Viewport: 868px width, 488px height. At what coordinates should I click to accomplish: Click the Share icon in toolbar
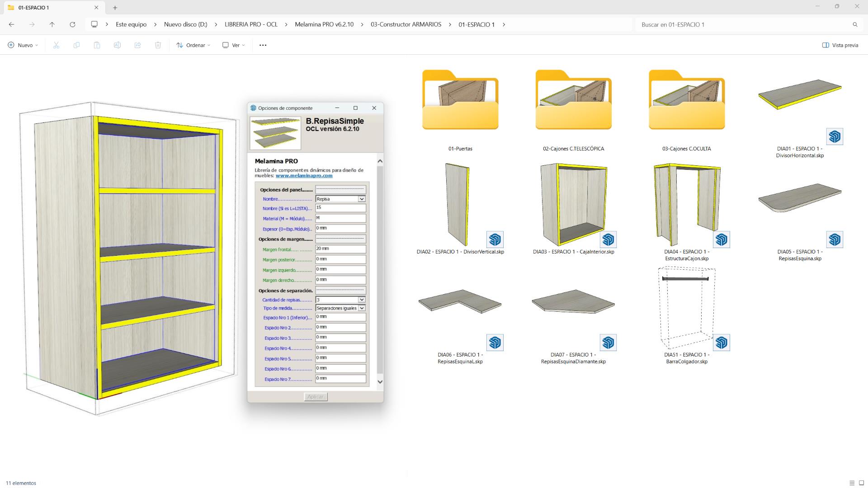coord(137,45)
